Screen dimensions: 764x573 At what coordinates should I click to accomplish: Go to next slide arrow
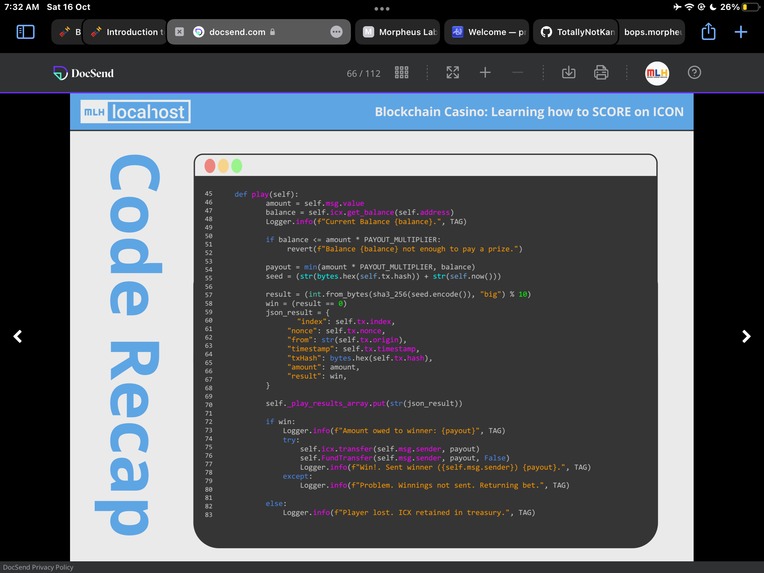coord(746,336)
